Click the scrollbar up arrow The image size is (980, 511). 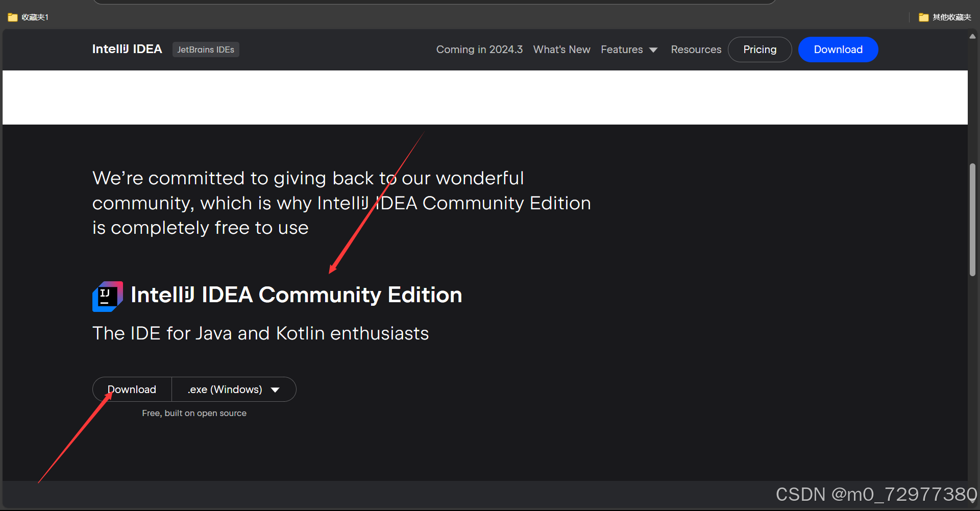(x=972, y=36)
